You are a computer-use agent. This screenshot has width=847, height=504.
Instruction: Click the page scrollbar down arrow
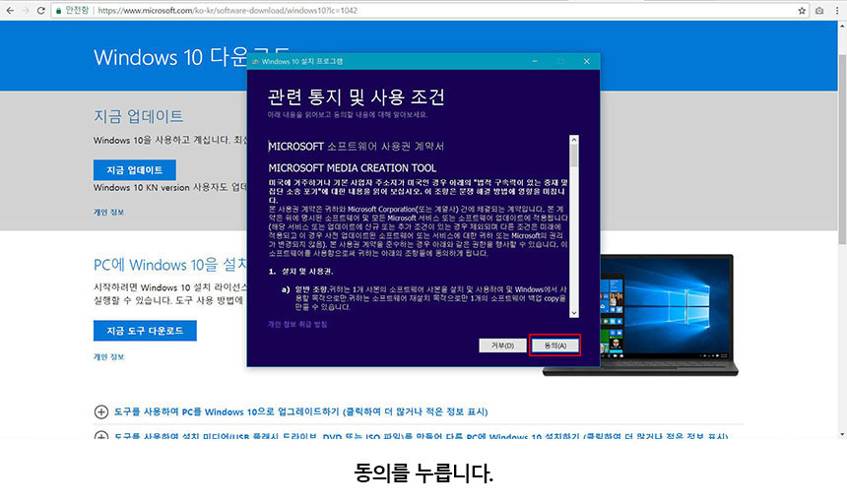842,434
